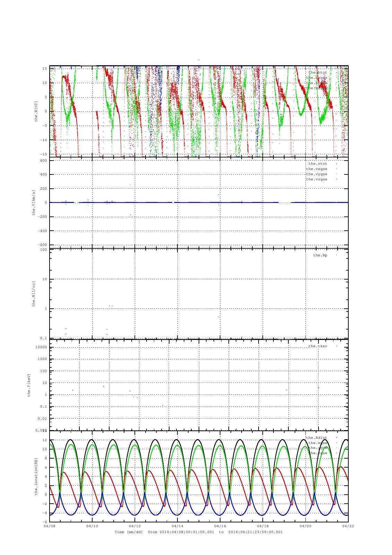Click the 400 tick on velocity axis
This screenshot has height=555, width=392.
[x=43, y=174]
